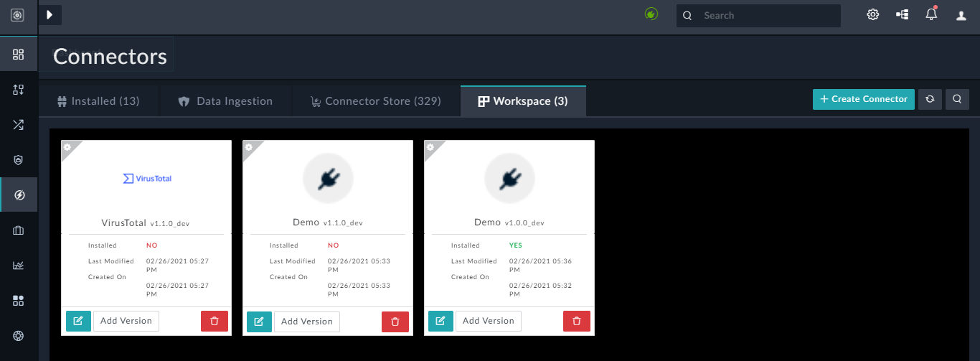This screenshot has width=980, height=361.
Task: Expand the sidebar with the arrow button
Action: tap(50, 14)
